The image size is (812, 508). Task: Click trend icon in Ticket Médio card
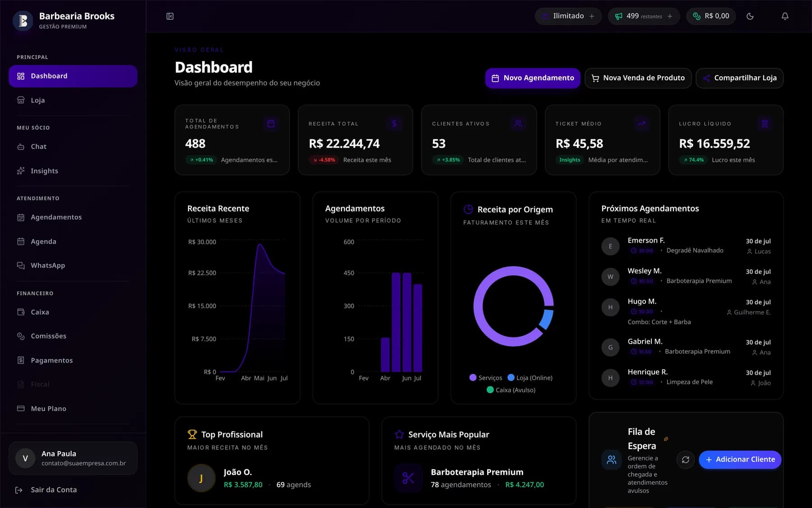coord(641,124)
